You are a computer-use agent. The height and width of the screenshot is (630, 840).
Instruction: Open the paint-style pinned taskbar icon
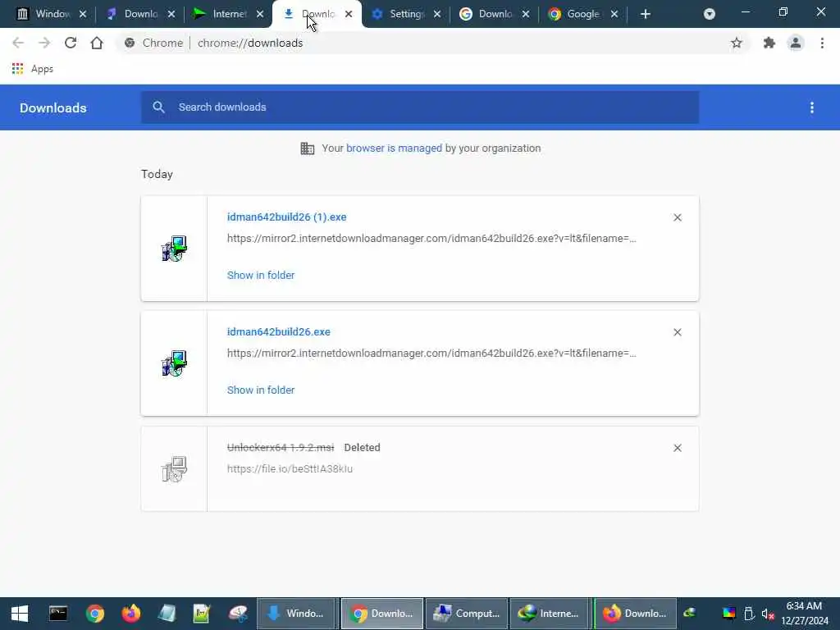click(x=238, y=614)
